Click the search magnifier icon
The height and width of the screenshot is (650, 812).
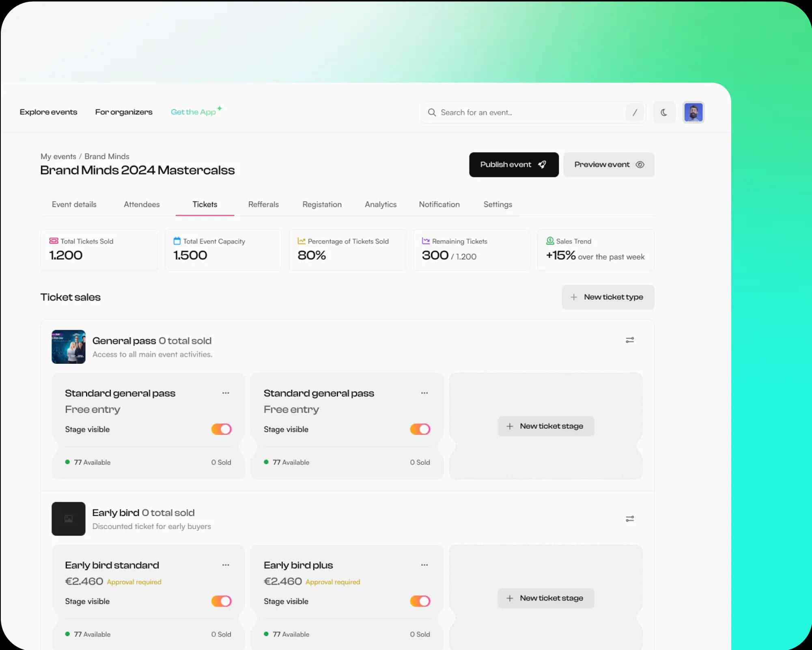point(432,112)
